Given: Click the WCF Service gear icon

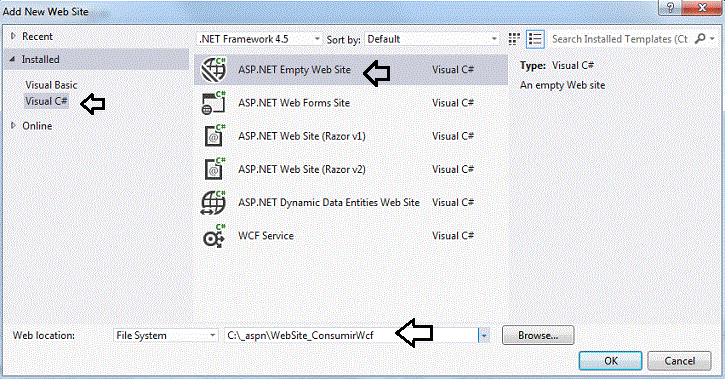Looking at the screenshot, I should click(214, 236).
